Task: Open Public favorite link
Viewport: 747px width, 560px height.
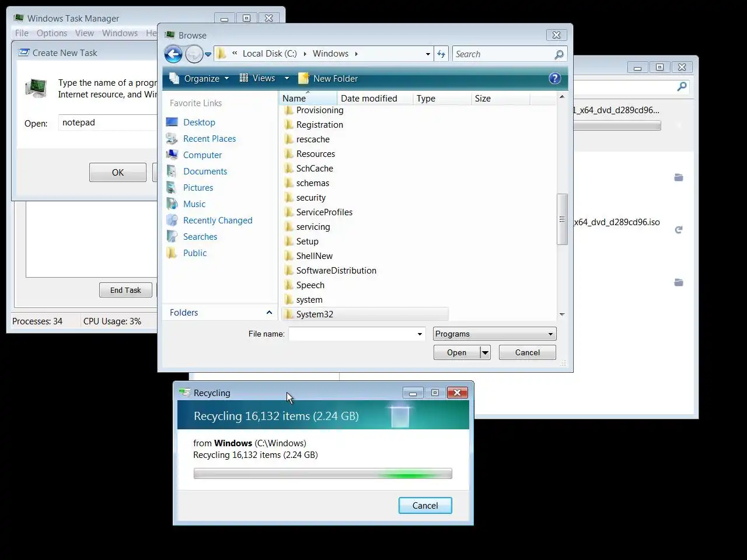Action: point(195,253)
